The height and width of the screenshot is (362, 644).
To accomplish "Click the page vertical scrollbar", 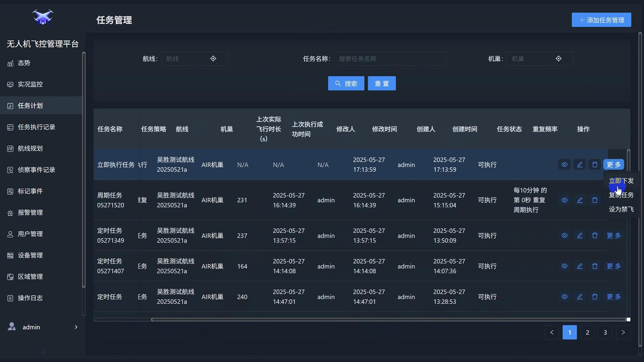I will pos(640,189).
